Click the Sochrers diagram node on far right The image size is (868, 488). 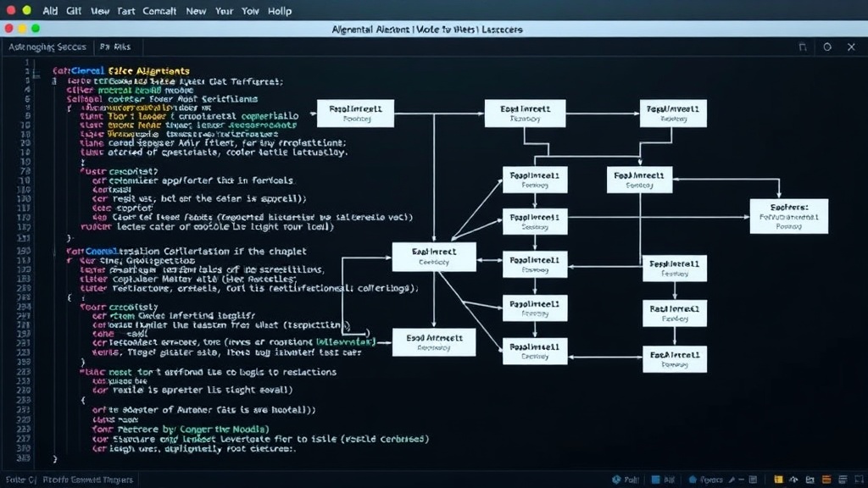789,216
